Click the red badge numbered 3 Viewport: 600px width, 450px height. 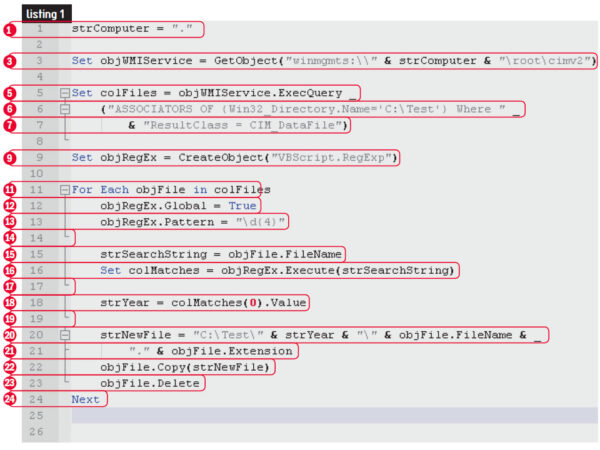[x=9, y=61]
